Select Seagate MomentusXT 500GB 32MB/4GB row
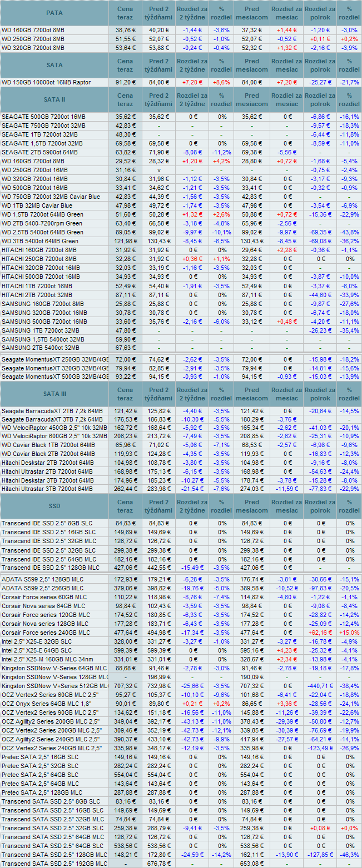 [x=55, y=377]
